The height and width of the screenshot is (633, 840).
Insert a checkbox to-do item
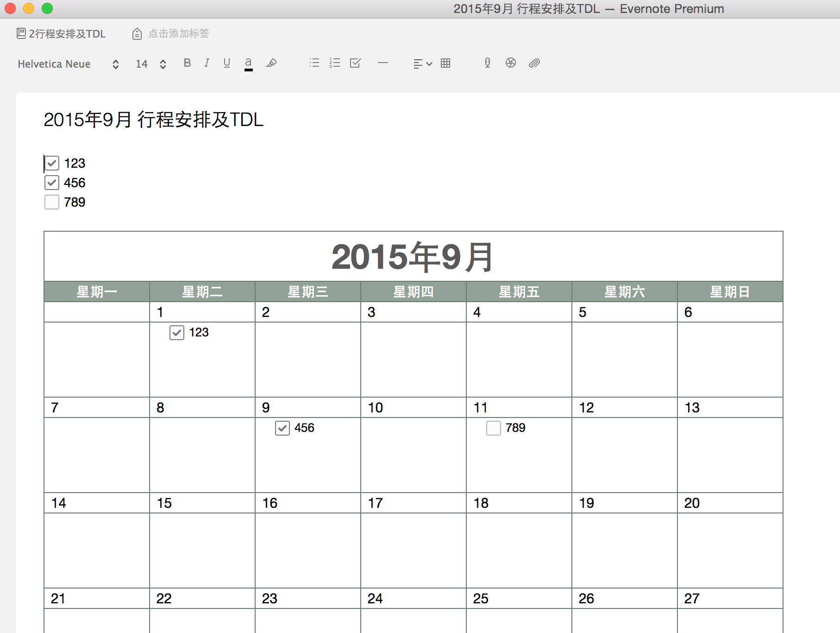[355, 63]
